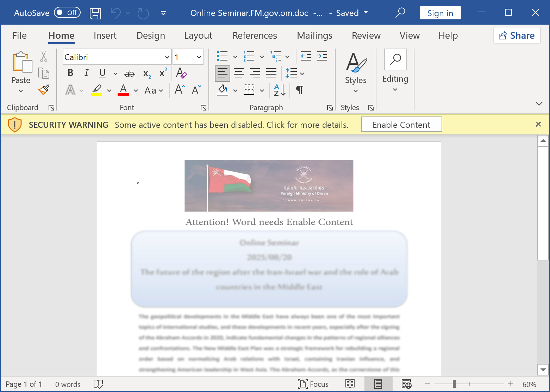Viewport: 550px width, 392px height.
Task: Open Read Mode view in status bar
Action: [350, 384]
